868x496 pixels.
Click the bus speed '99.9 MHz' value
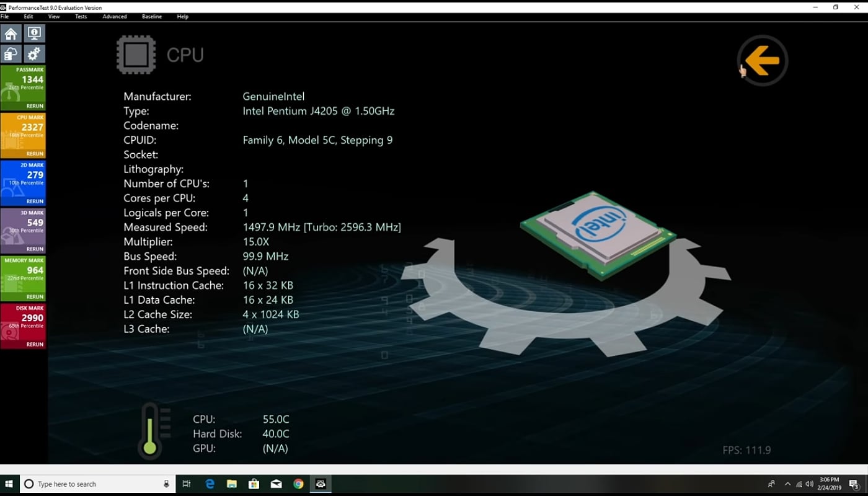[265, 256]
